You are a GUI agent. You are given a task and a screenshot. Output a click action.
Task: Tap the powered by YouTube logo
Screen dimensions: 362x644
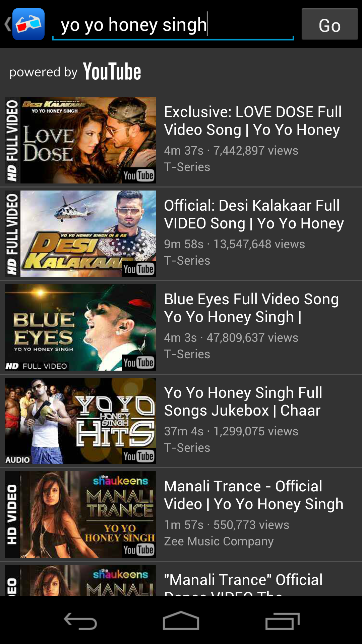point(75,71)
